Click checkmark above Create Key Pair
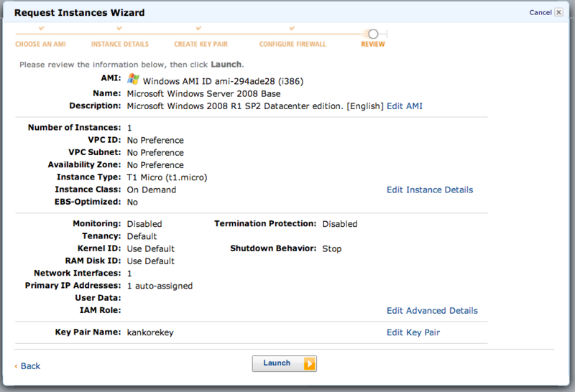Screen dimensions: 575x392 (198, 28)
